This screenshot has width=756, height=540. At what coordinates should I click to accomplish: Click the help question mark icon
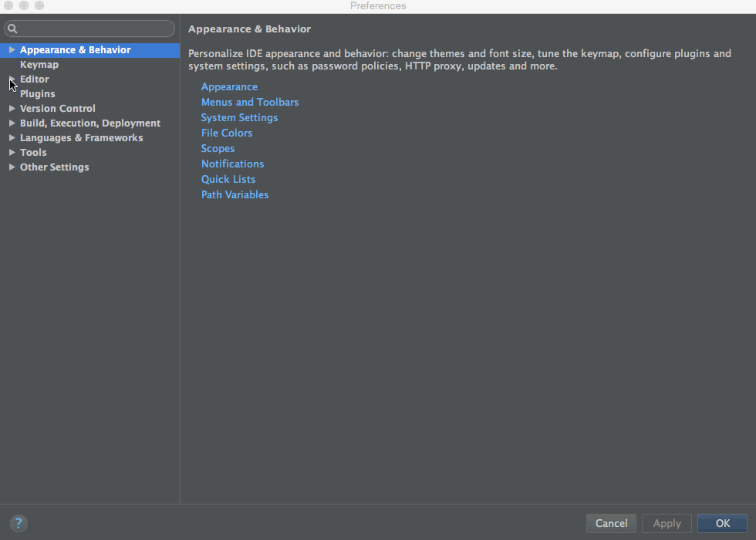(19, 523)
